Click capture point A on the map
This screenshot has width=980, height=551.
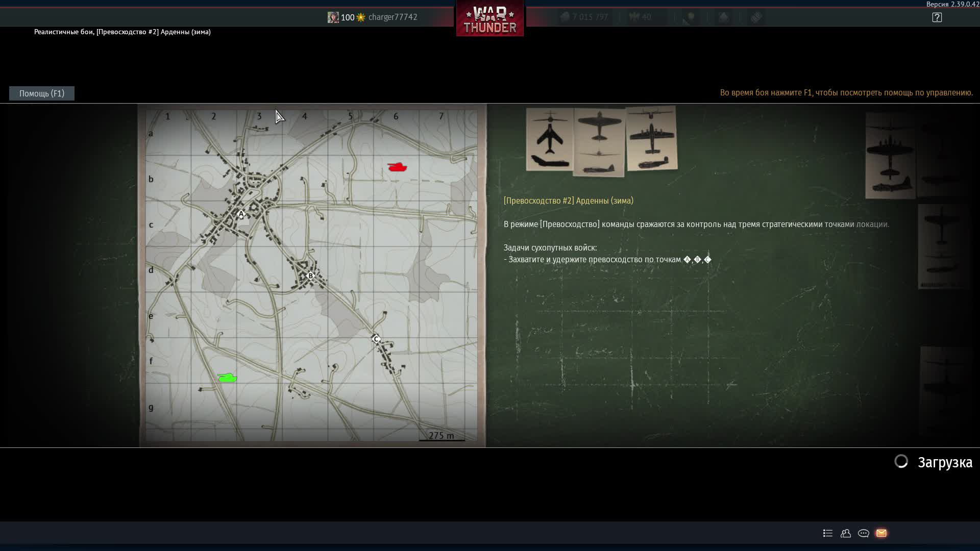[x=241, y=214]
